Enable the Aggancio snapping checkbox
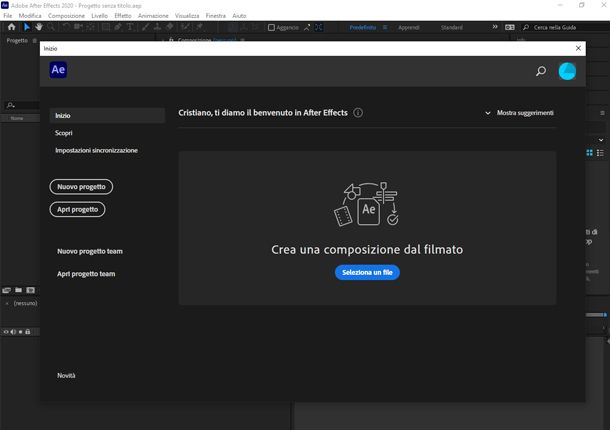The width and height of the screenshot is (610, 430). click(x=272, y=27)
